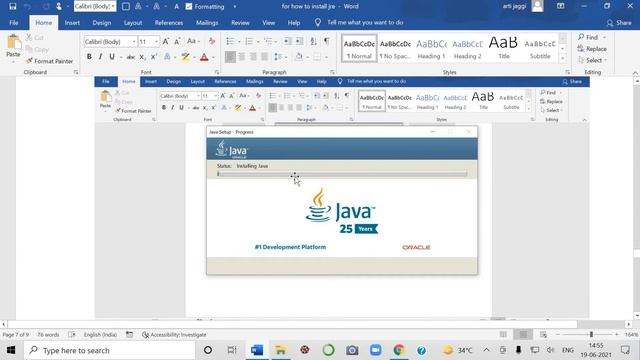Click Replace in the Editing group

(x=592, y=49)
